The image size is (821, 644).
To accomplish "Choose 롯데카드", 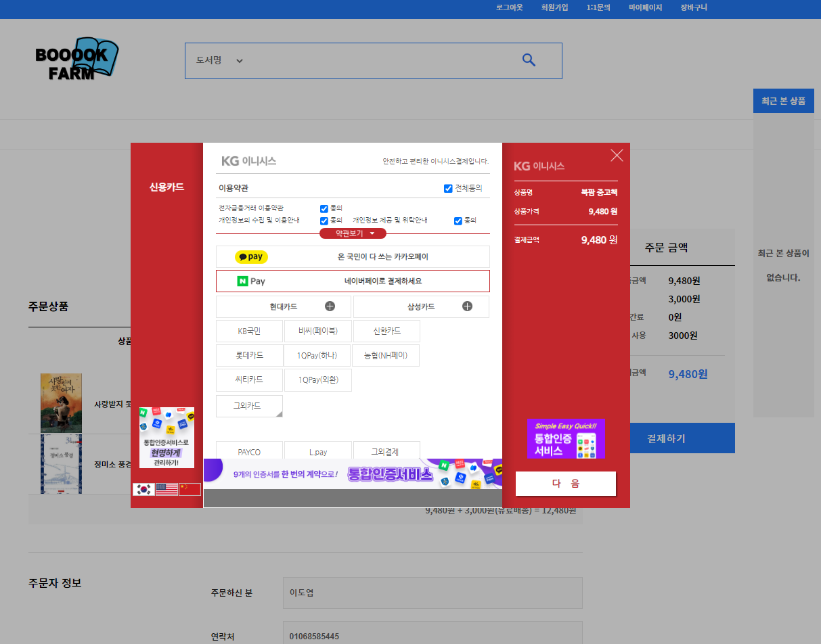I will click(x=249, y=356).
